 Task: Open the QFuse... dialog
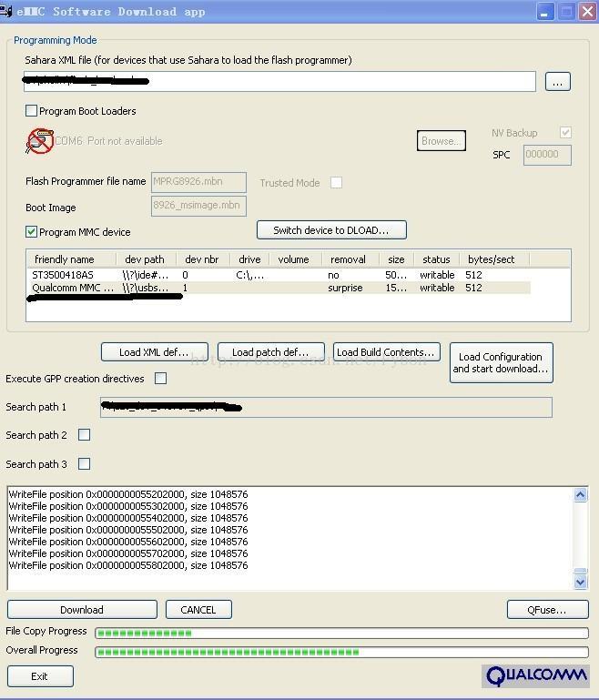pos(548,610)
